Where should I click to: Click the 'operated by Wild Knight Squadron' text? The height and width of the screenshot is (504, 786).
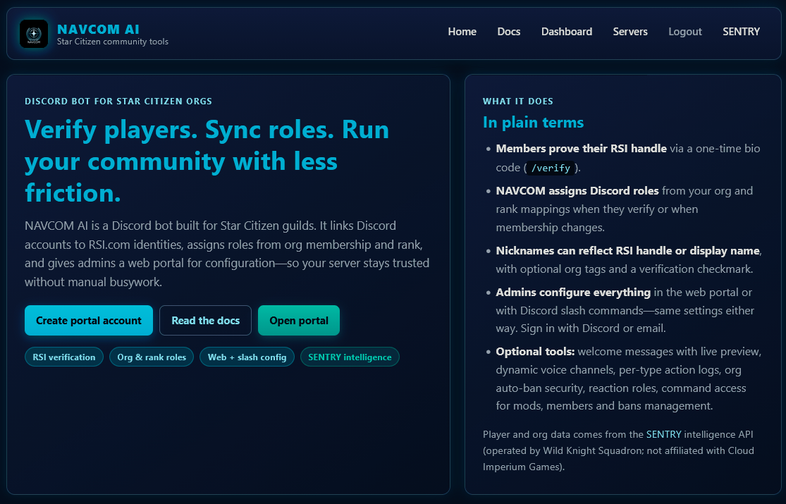563,450
